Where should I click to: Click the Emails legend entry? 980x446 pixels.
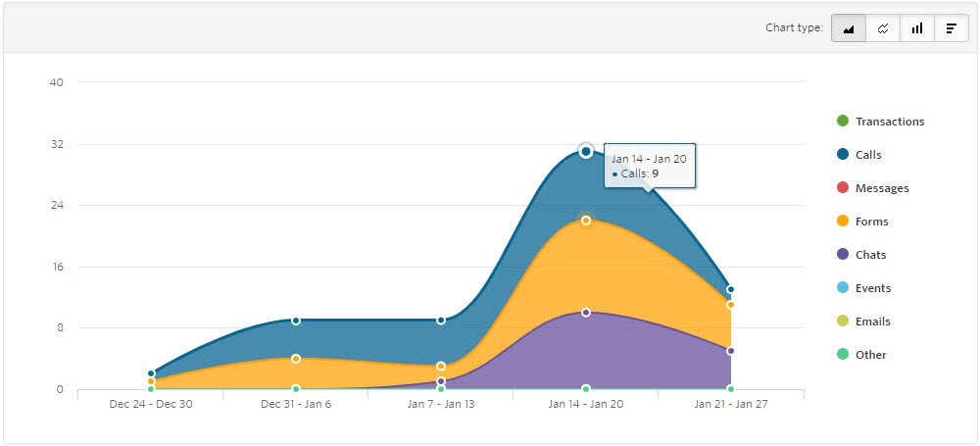[863, 321]
